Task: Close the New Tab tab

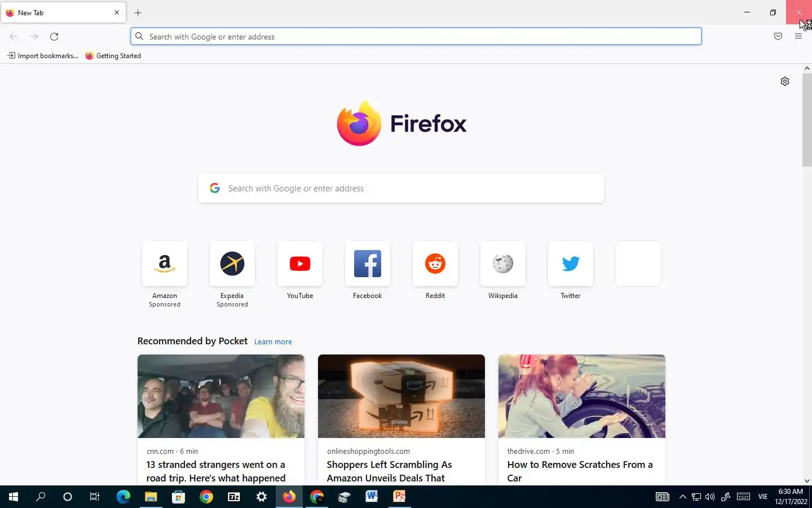Action: pos(117,12)
